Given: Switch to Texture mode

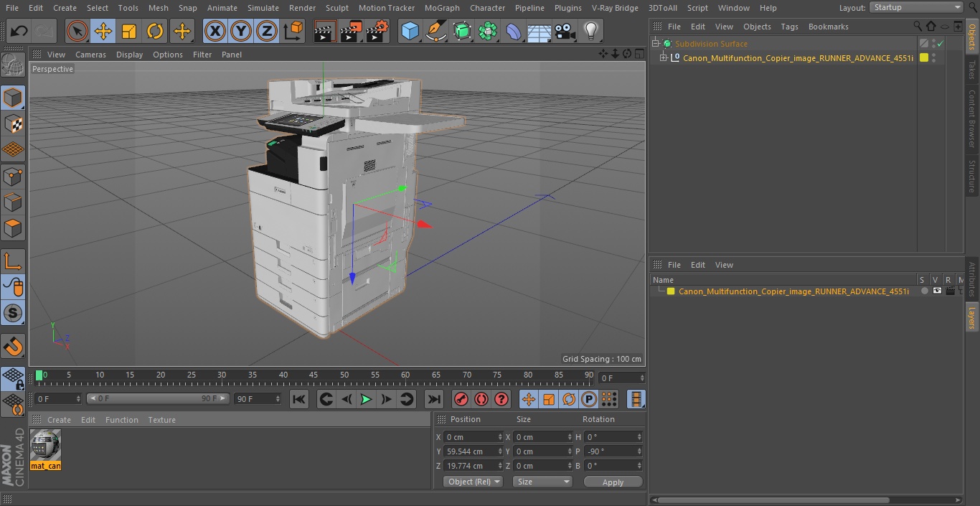Looking at the screenshot, I should [x=13, y=123].
